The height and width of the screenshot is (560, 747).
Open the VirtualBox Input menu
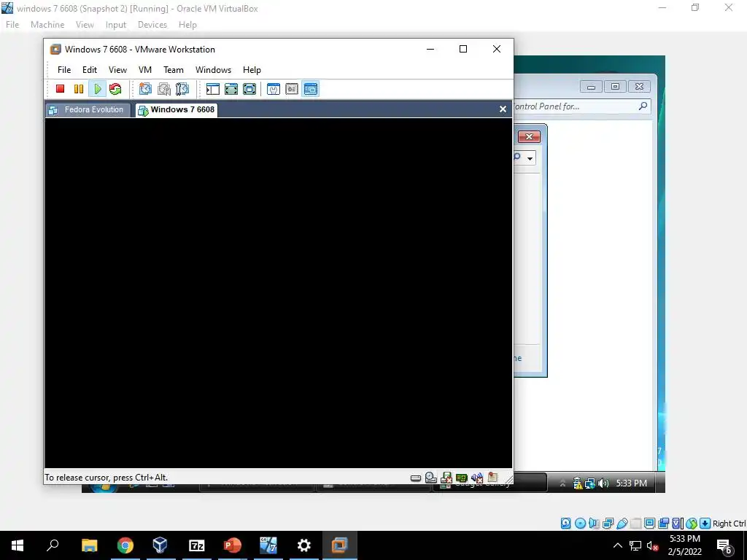tap(116, 25)
